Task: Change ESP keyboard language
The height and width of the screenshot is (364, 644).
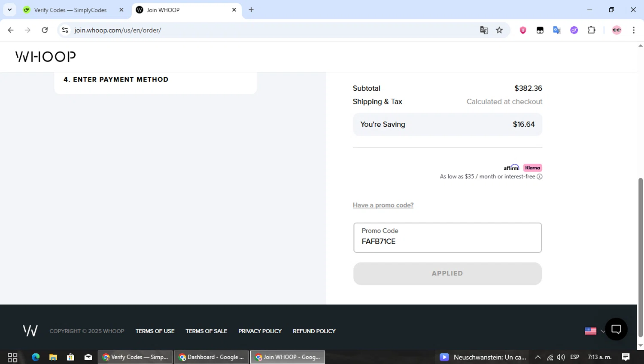Action: coord(574,357)
